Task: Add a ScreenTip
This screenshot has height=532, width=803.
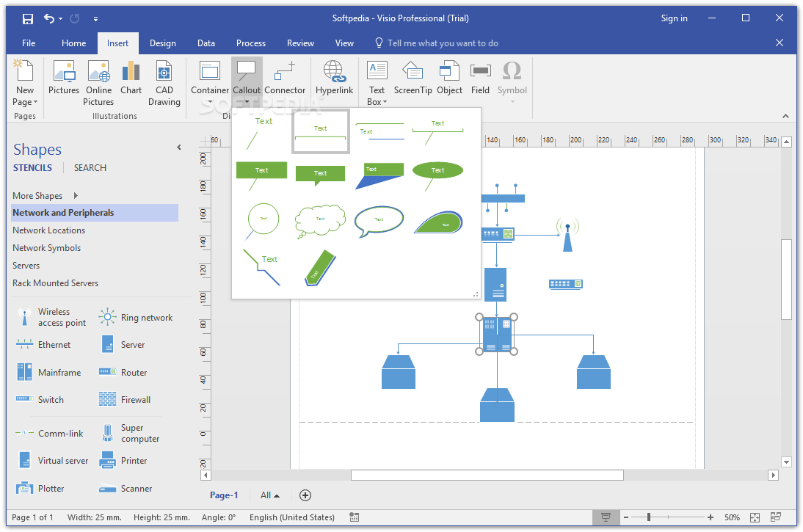Action: [413, 77]
